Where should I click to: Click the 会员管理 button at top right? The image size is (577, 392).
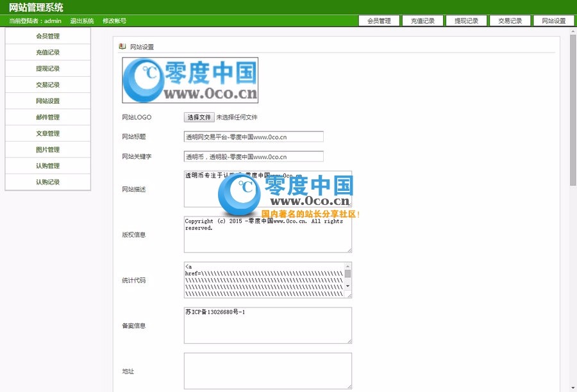(x=379, y=20)
